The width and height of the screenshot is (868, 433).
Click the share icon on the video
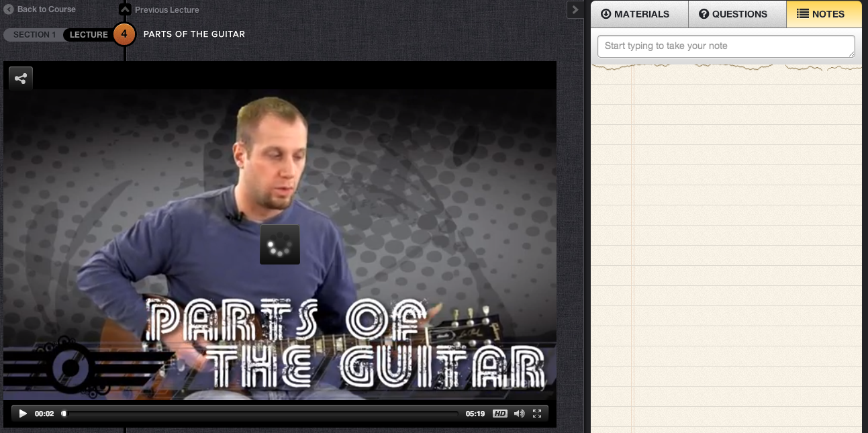coord(21,79)
